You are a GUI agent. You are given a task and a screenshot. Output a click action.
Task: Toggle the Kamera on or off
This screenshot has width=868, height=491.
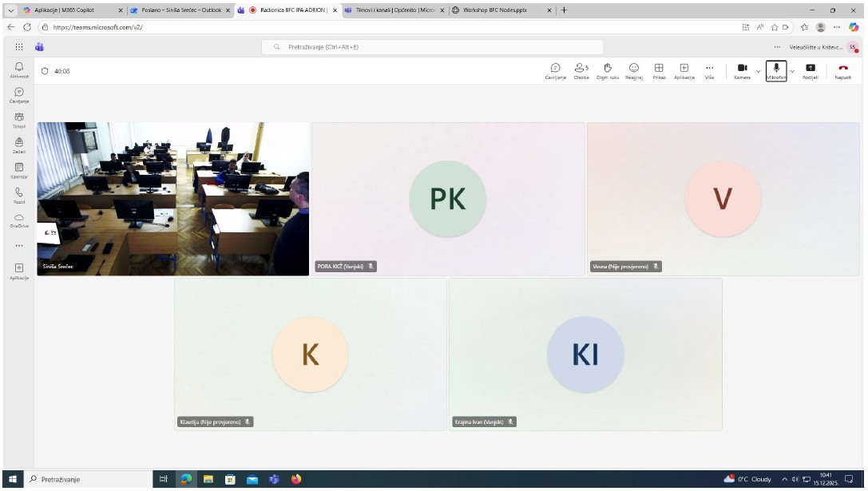coord(742,71)
